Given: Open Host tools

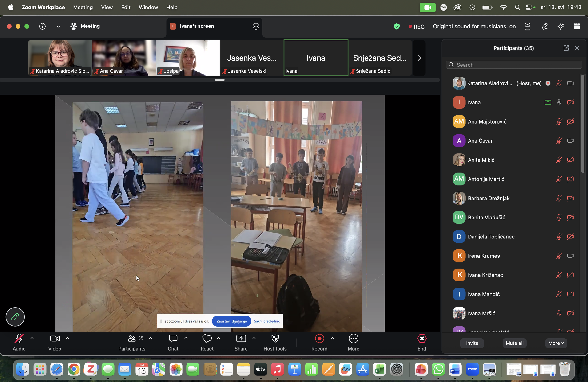Looking at the screenshot, I should [275, 343].
